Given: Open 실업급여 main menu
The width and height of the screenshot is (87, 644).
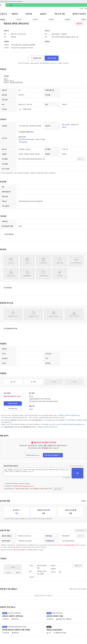Looking at the screenshot, I should (x=43, y=14).
